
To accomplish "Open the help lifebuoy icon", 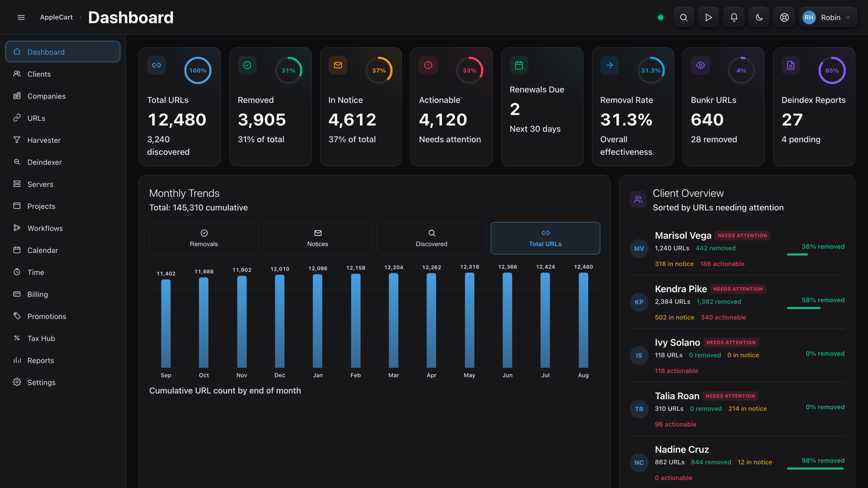I will click(784, 17).
